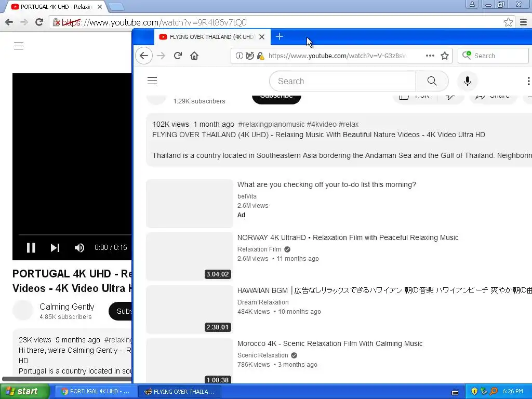The height and width of the screenshot is (399, 532).
Task: Open Dream Relaxation channel
Action: (263, 302)
